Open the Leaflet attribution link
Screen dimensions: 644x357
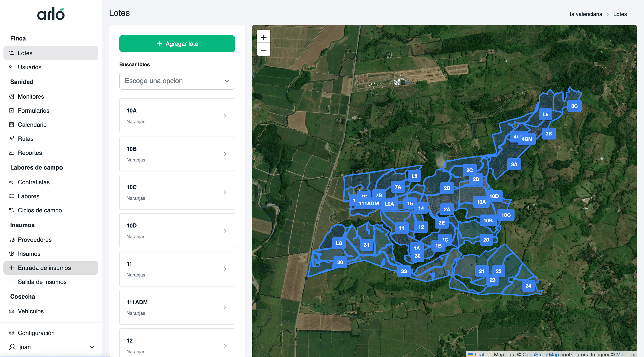point(482,354)
